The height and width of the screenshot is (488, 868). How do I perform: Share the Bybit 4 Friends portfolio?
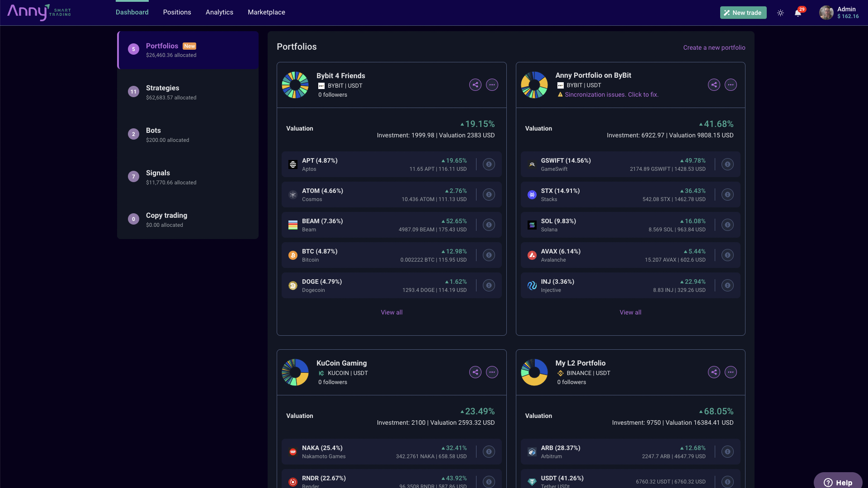475,84
